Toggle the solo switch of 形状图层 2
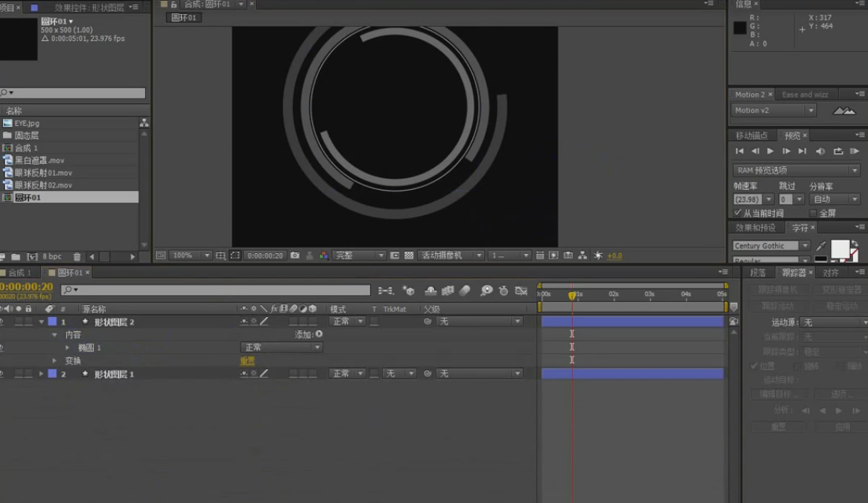The height and width of the screenshot is (503, 868). tap(19, 322)
